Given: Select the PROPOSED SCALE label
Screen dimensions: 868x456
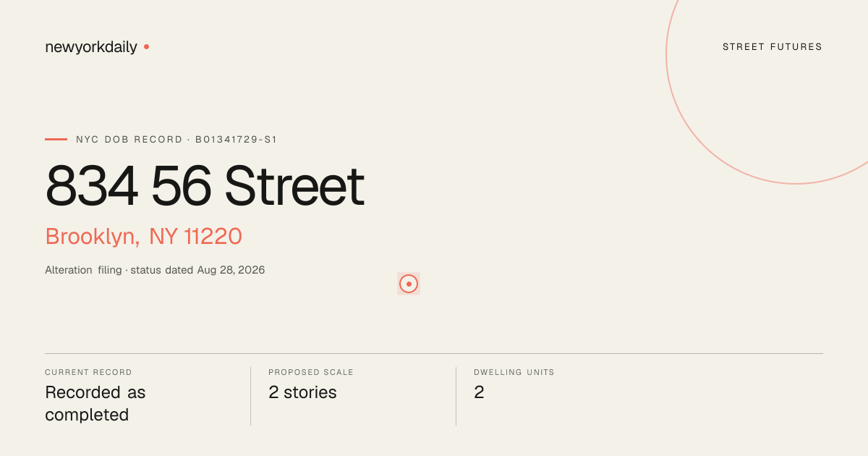Looking at the screenshot, I should click(x=311, y=372).
